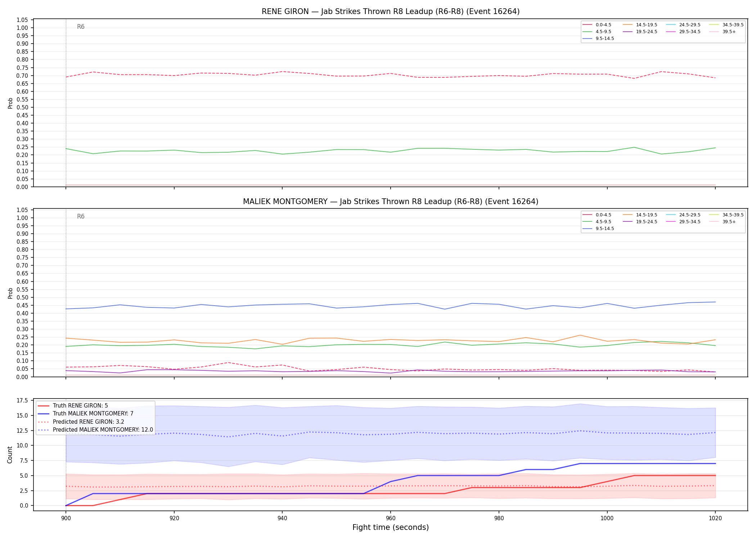Screen dimensions: 756x540
Task: Click the blue 9.5-14.5 swatch in the RENE GIRON legend
Action: (x=588, y=39)
